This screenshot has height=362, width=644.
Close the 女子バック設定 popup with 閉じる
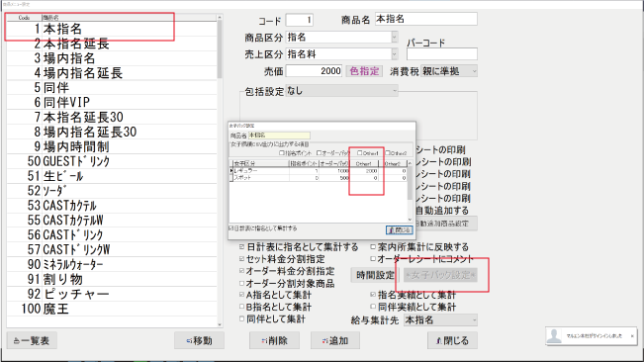[x=400, y=229]
